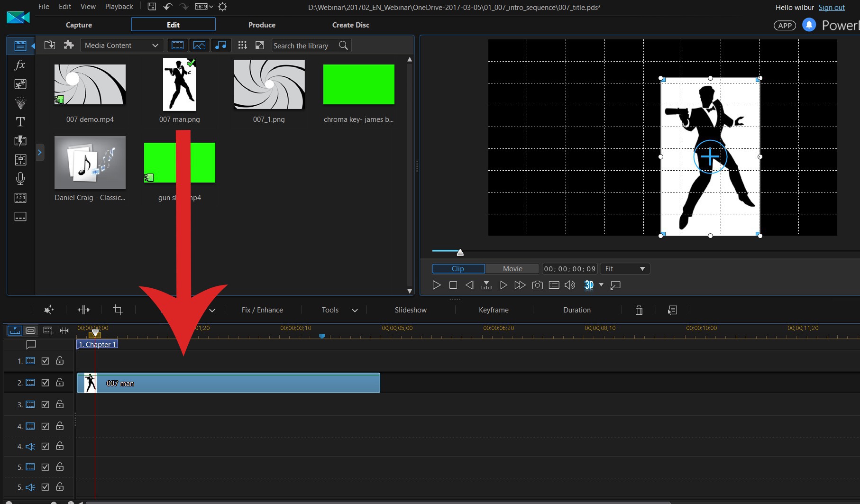This screenshot has width=860, height=504.
Task: Switch to the Capture tab
Action: point(79,25)
